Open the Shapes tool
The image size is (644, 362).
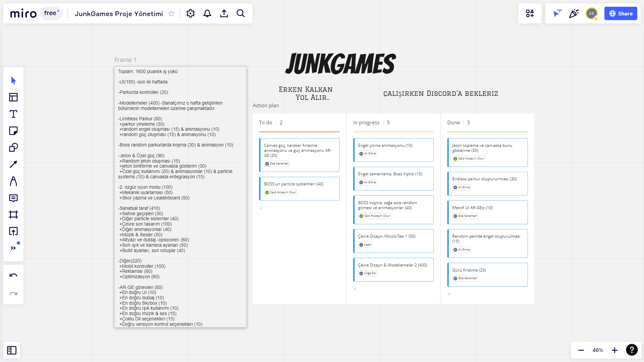point(13,147)
